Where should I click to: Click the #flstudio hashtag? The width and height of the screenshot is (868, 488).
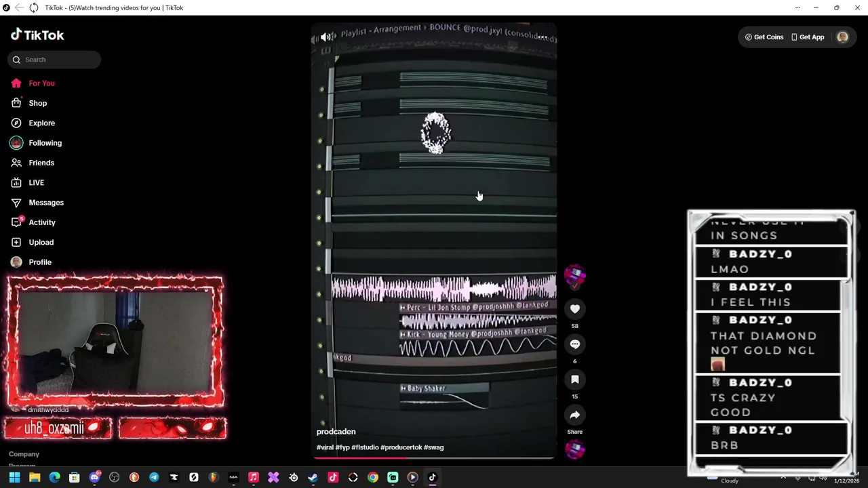[365, 447]
